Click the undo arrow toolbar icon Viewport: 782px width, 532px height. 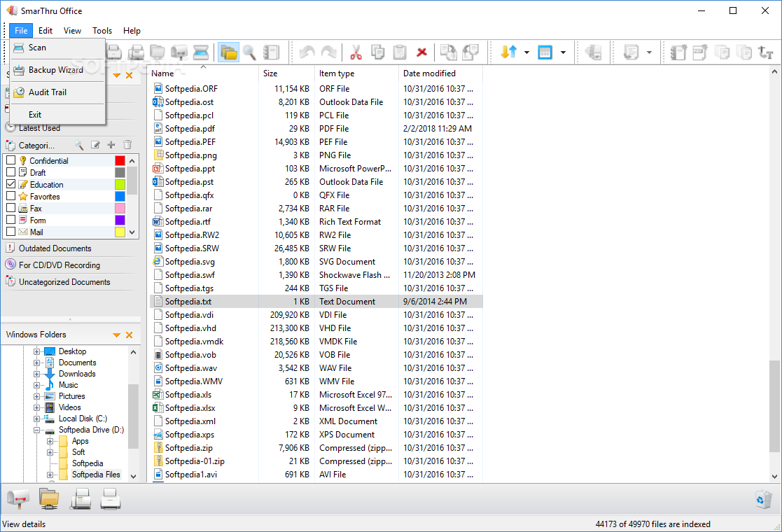coord(307,52)
